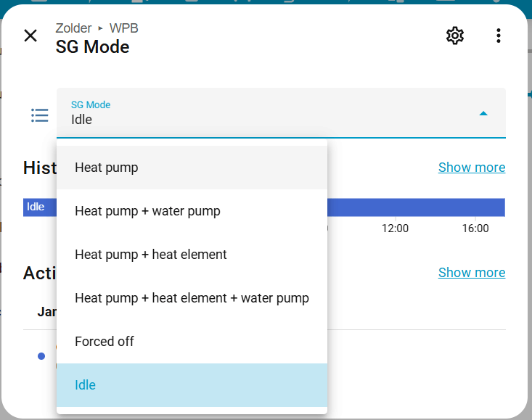
Task: Open entity settings gear icon
Action: [x=455, y=36]
